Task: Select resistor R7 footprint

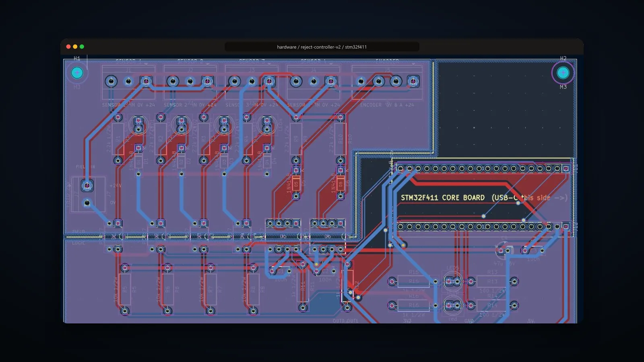Action: coord(210,289)
